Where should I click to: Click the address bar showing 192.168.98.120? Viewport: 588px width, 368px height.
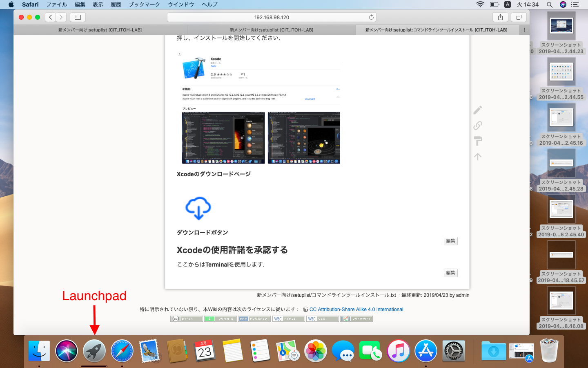coord(272,17)
